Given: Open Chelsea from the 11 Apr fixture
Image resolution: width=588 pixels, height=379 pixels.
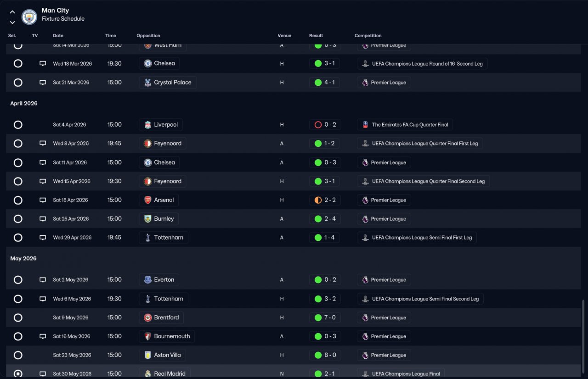Looking at the screenshot, I should pos(159,162).
